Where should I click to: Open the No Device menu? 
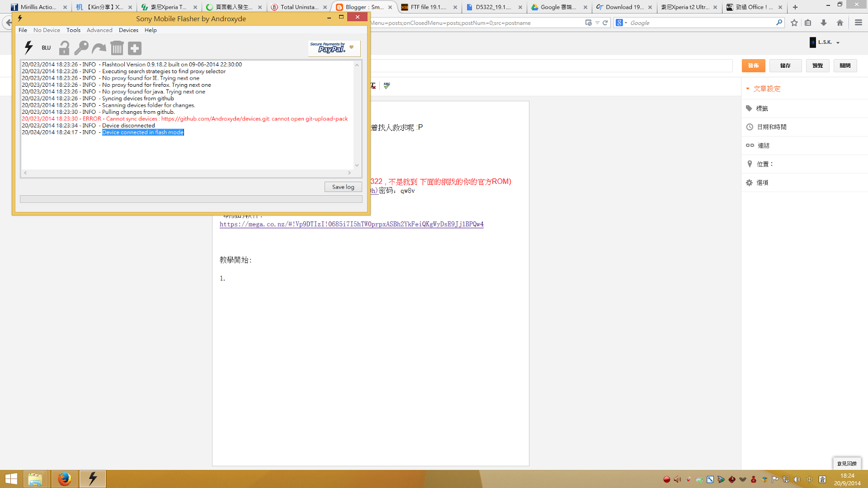pos(47,30)
